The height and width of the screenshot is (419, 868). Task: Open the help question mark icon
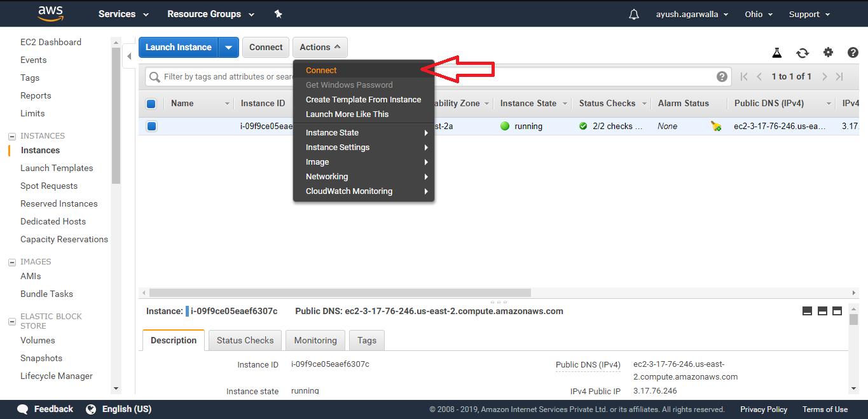click(853, 53)
